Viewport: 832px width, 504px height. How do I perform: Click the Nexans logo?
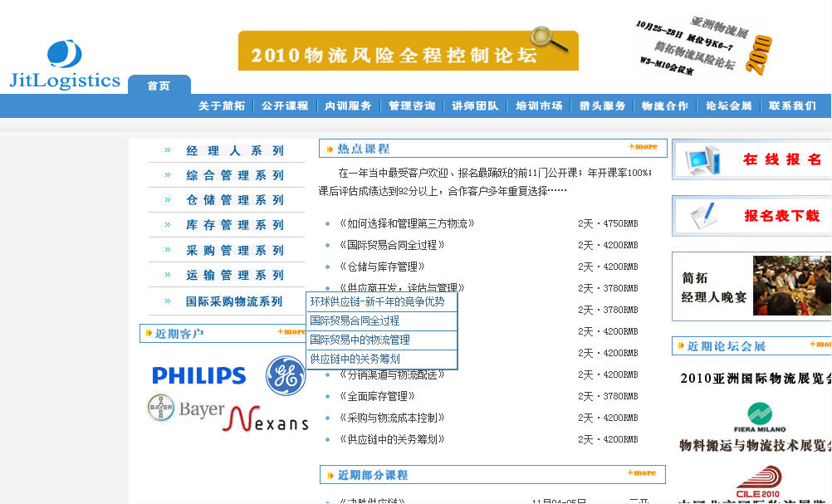pyautogui.click(x=266, y=419)
